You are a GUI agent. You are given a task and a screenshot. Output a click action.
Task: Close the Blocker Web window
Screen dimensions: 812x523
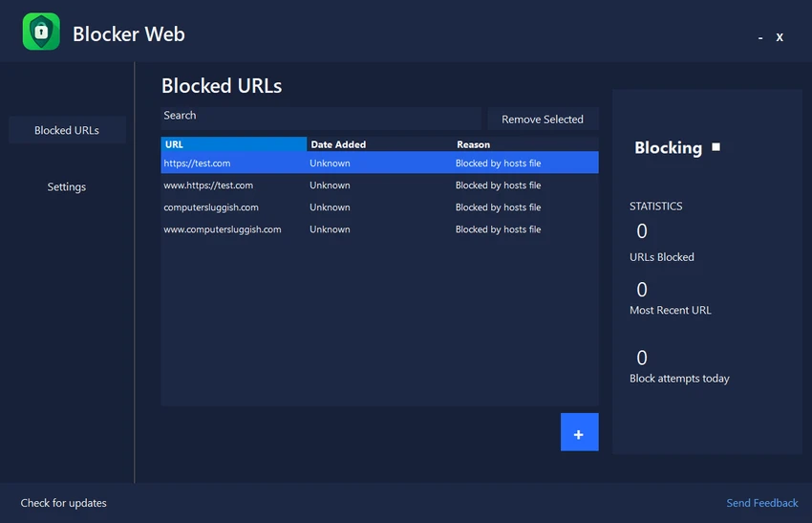(780, 37)
